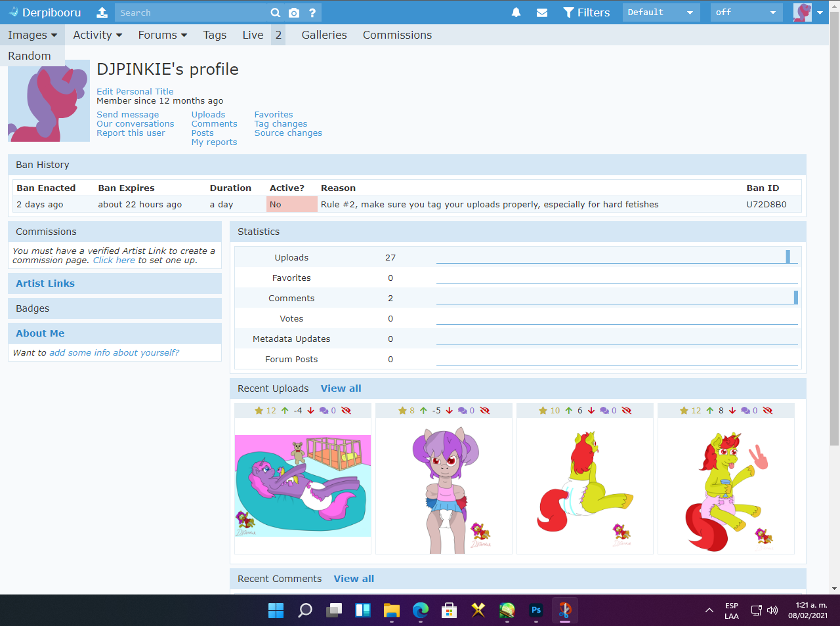Hide the peace-sign yellow pony image

click(768, 411)
